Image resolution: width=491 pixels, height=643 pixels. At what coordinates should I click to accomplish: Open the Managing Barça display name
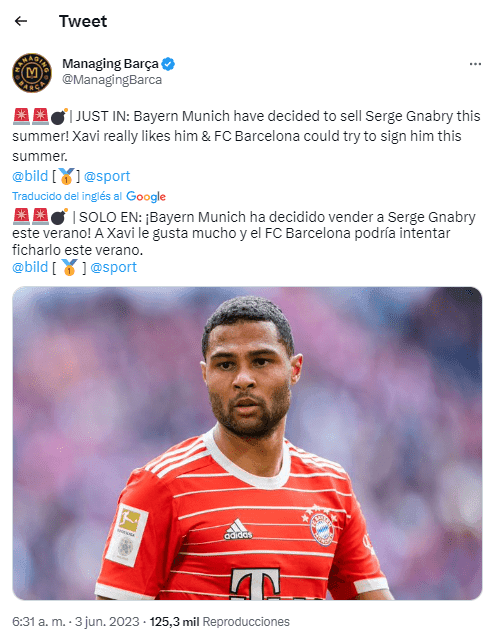[x=110, y=64]
